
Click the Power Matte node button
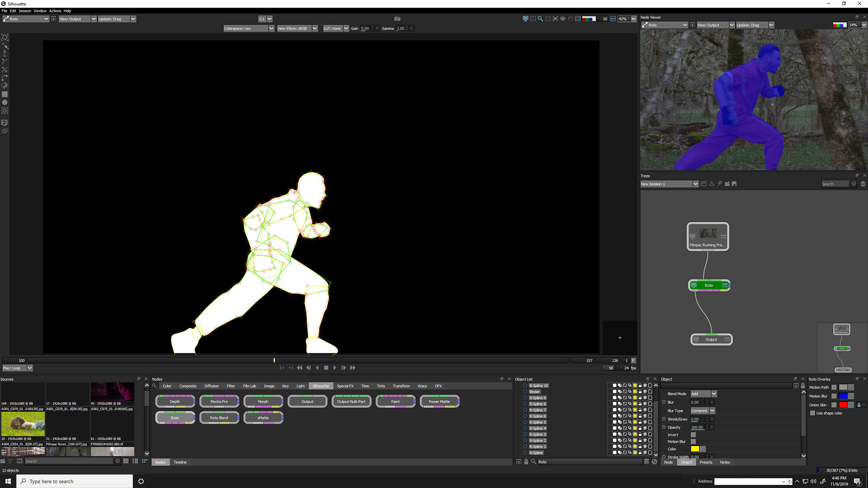439,402
